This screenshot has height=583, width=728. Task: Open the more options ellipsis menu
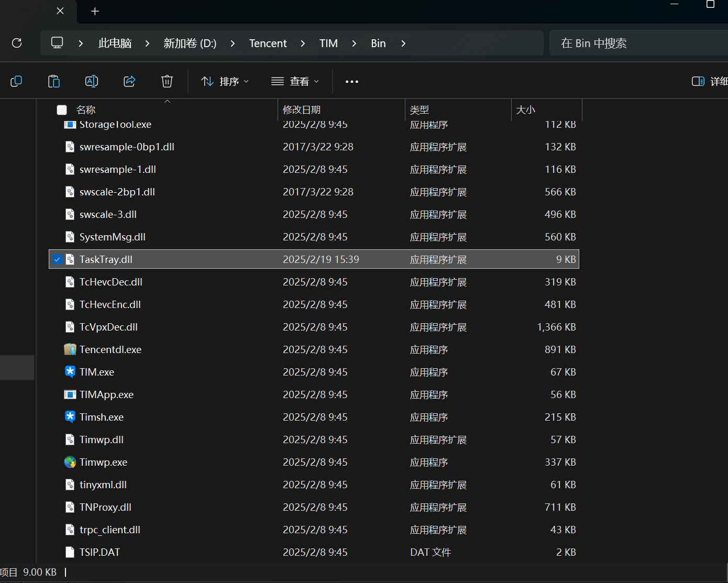[x=352, y=81]
